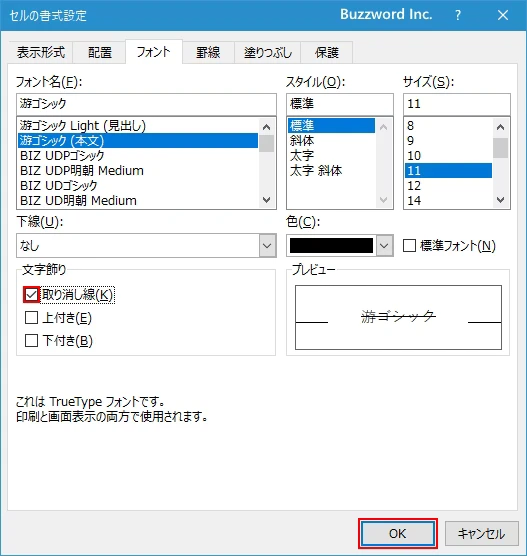The height and width of the screenshot is (556, 527).
Task: Select 太字 style
Action: pos(331,155)
